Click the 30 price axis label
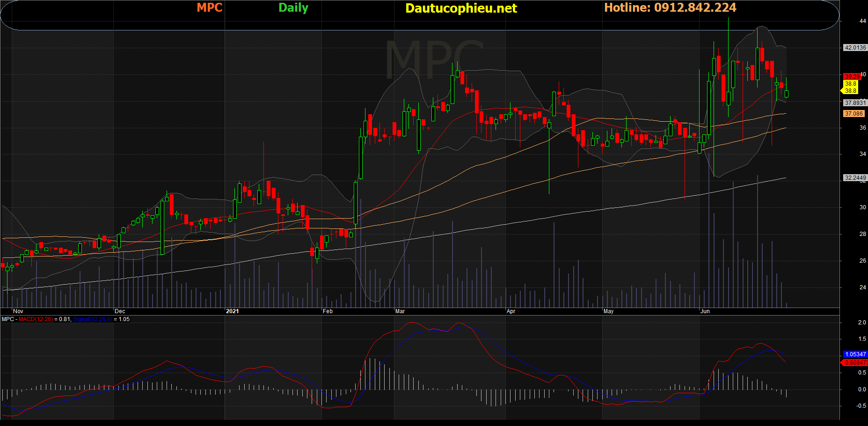Viewport: 868px width, 426px height. tap(862, 207)
